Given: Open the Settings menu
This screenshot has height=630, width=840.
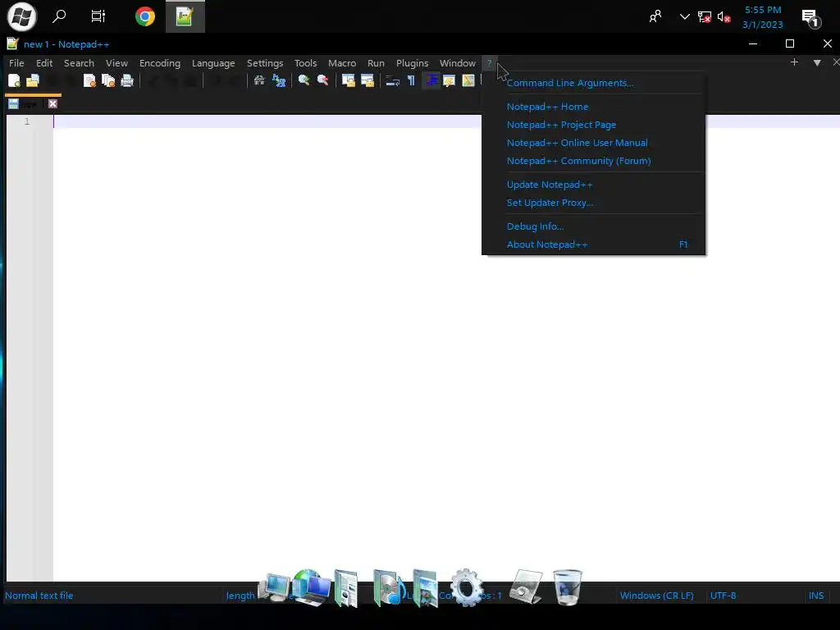Looking at the screenshot, I should pos(265,63).
